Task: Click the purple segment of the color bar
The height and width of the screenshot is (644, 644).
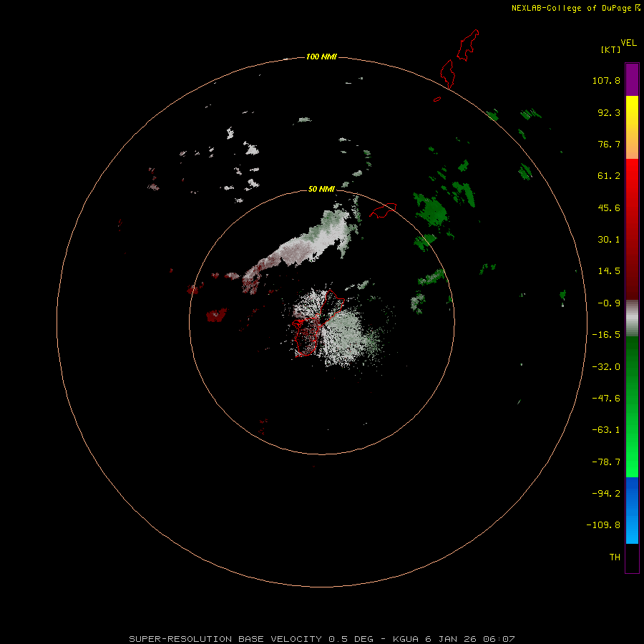Action: tap(632, 79)
